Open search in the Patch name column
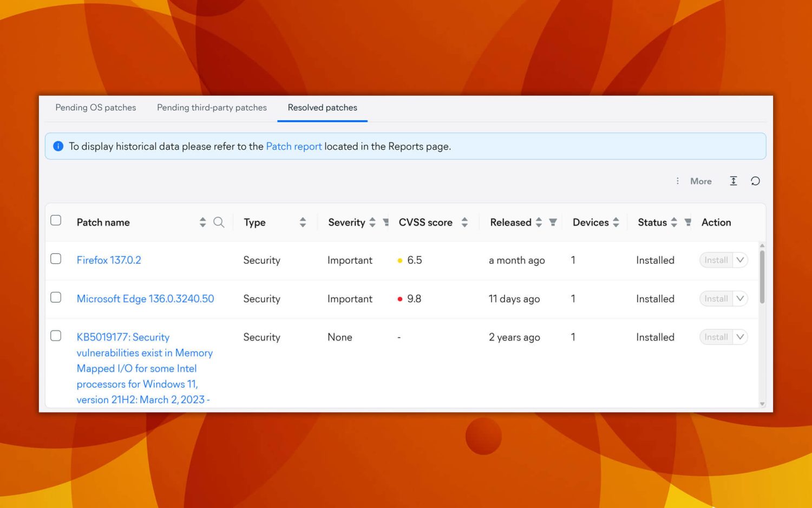The width and height of the screenshot is (812, 508). 219,222
